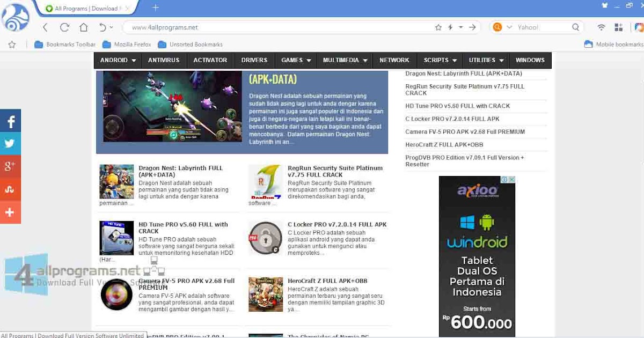Restore closed tab with the undo icon
The image size is (644, 338).
[x=103, y=27]
